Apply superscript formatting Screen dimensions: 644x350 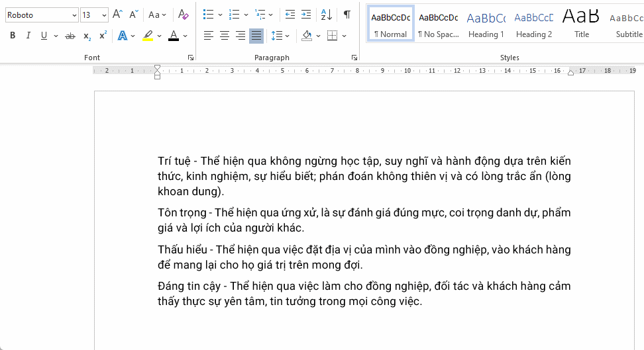103,36
